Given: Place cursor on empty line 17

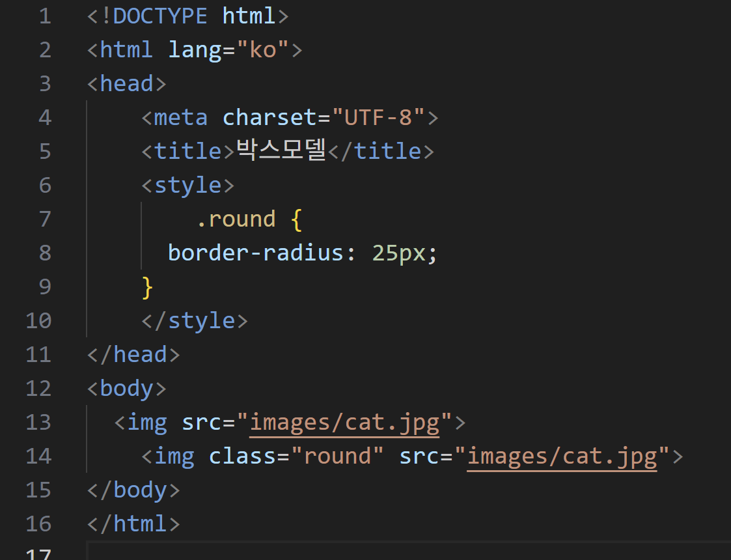Looking at the screenshot, I should 391,553.
